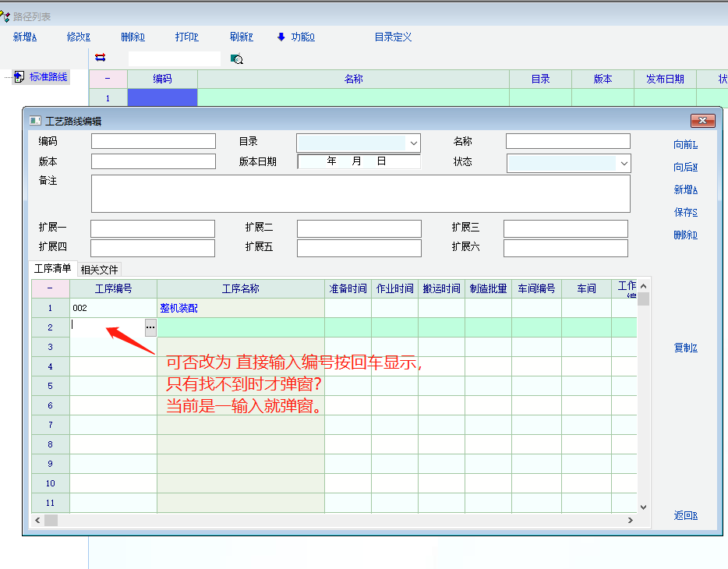Open the 目录 dropdown list

pos(413,143)
